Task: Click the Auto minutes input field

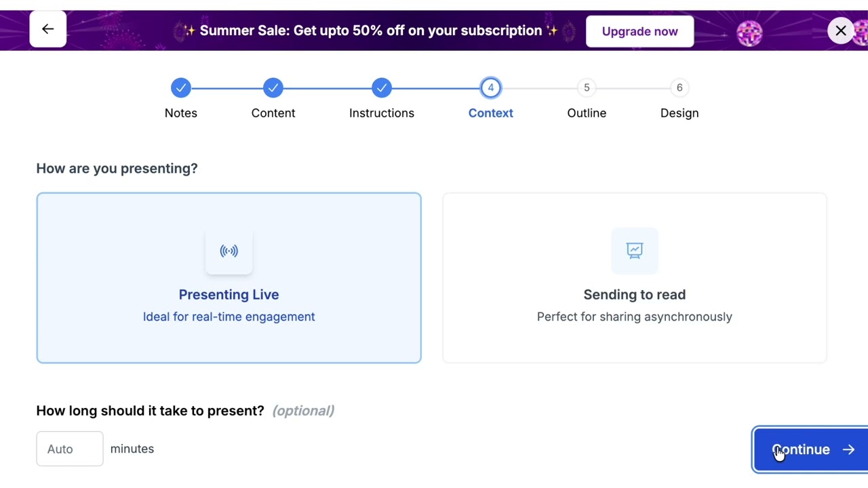Action: pyautogui.click(x=69, y=449)
